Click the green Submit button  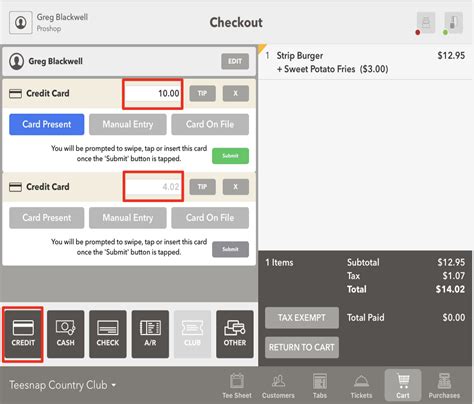(230, 156)
